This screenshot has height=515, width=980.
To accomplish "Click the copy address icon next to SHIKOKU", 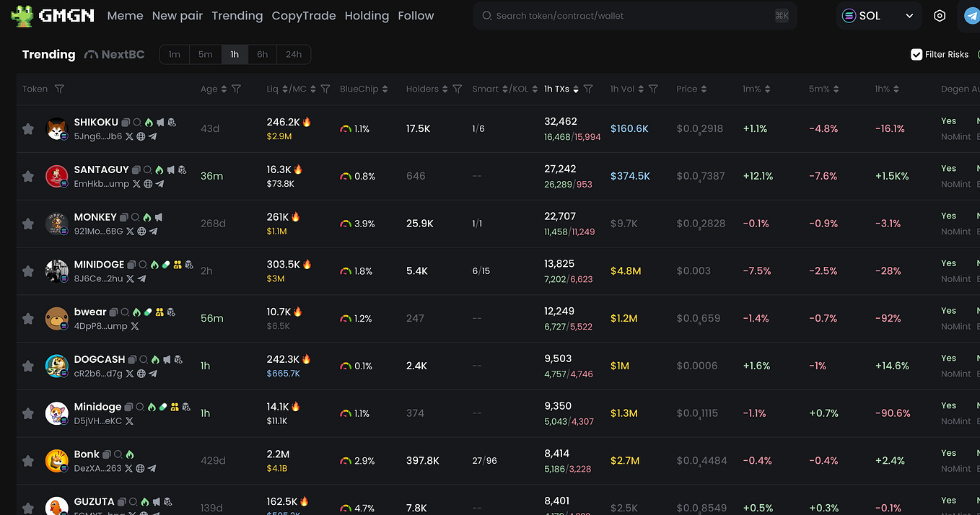I will point(125,123).
